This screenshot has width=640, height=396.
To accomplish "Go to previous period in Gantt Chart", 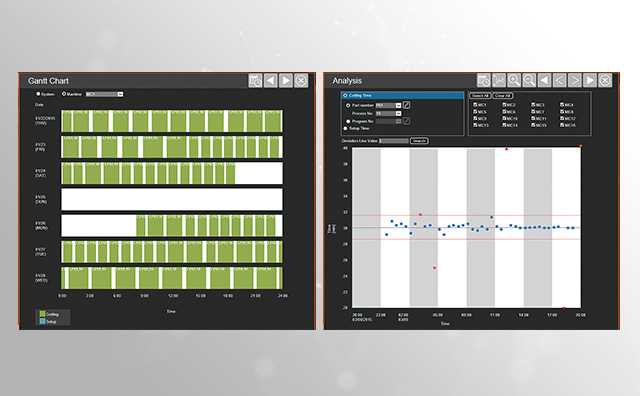I will [x=271, y=80].
